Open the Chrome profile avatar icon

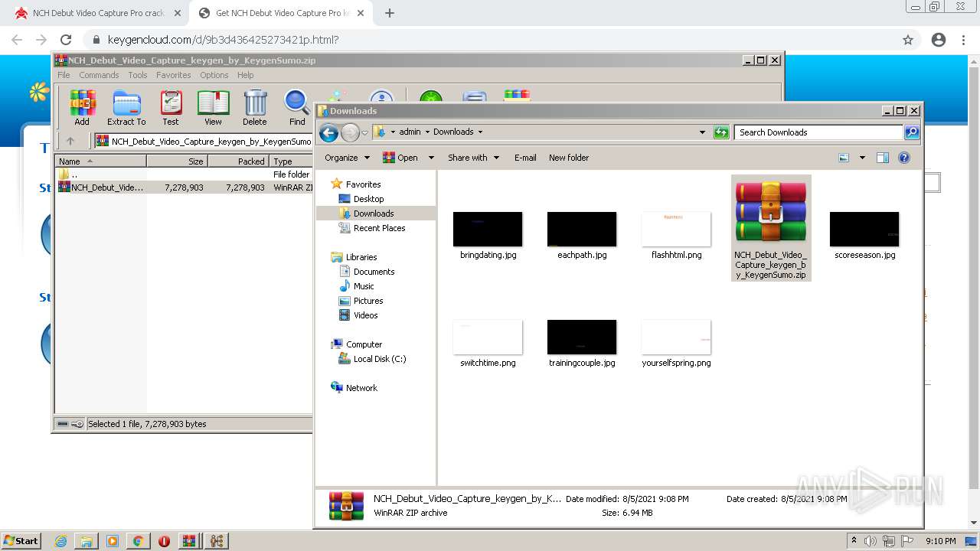click(x=939, y=40)
